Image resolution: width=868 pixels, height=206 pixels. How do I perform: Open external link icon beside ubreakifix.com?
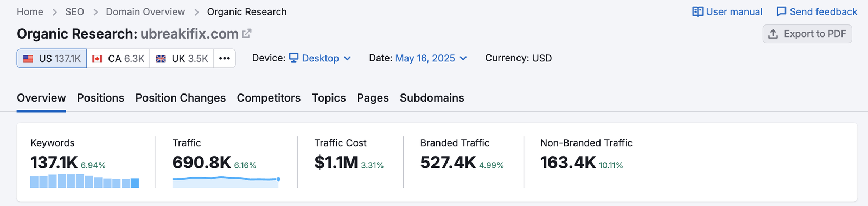click(247, 34)
